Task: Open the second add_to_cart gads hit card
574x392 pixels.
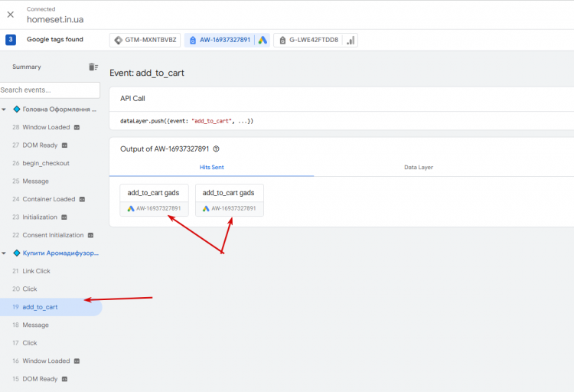Action: pos(229,200)
